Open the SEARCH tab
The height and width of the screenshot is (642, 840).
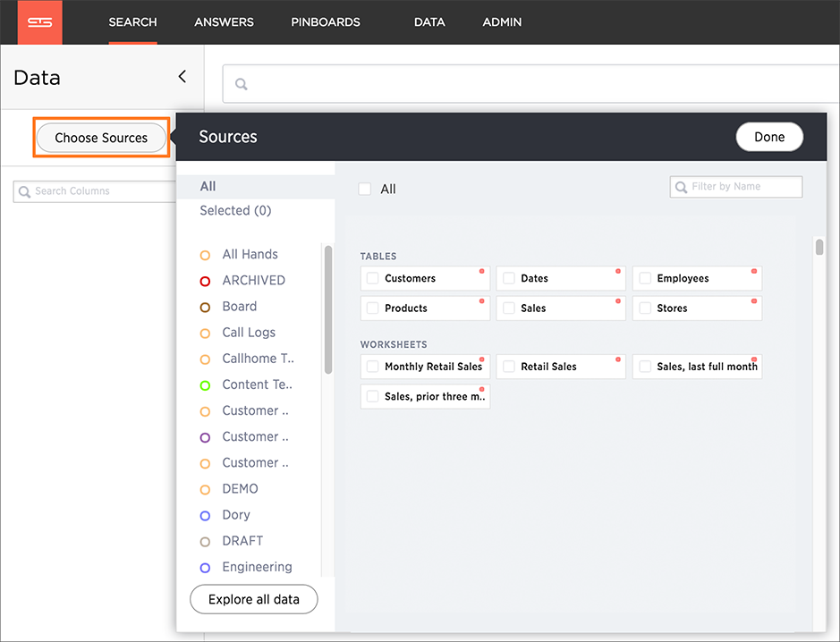[x=133, y=22]
